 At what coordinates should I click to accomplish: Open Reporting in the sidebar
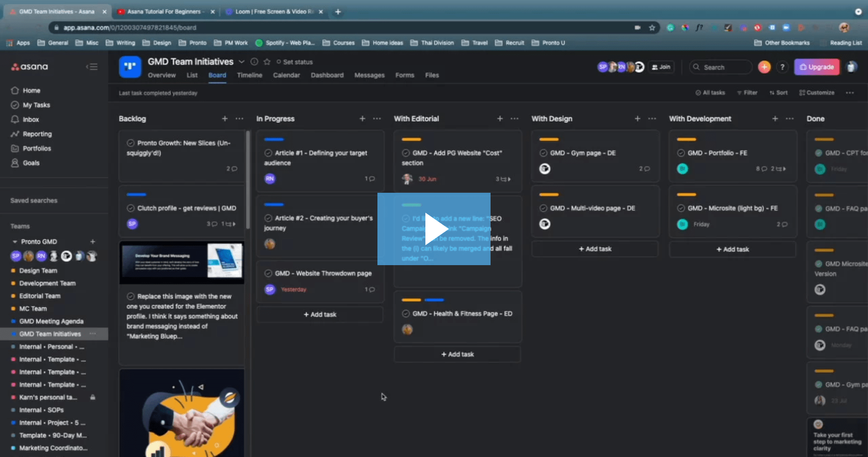pos(37,134)
